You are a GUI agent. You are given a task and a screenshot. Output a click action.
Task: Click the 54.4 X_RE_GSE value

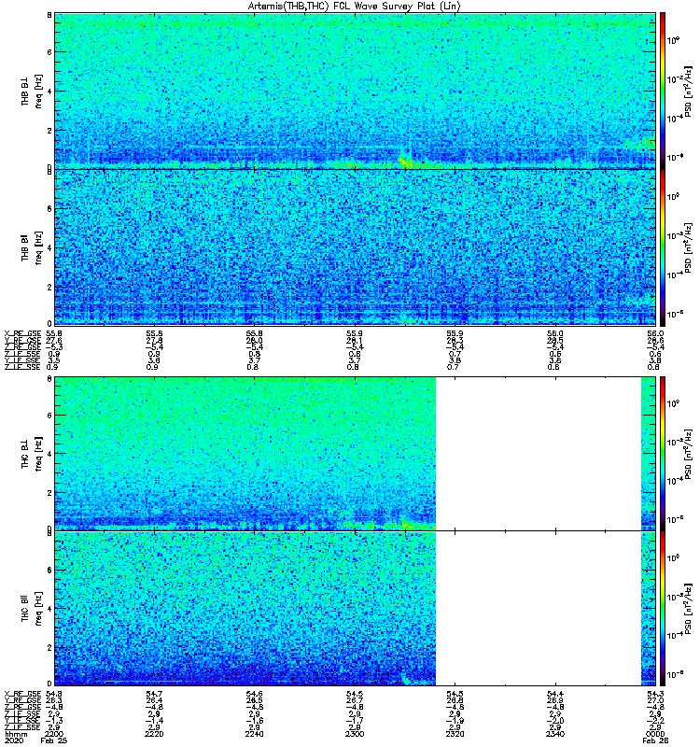coord(554,693)
